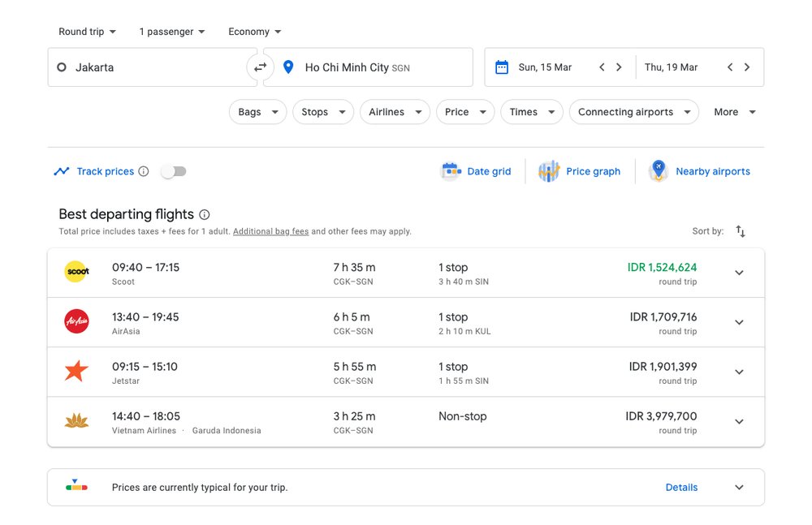The image size is (812, 525).
Task: Expand the typical prices details row
Action: (739, 488)
